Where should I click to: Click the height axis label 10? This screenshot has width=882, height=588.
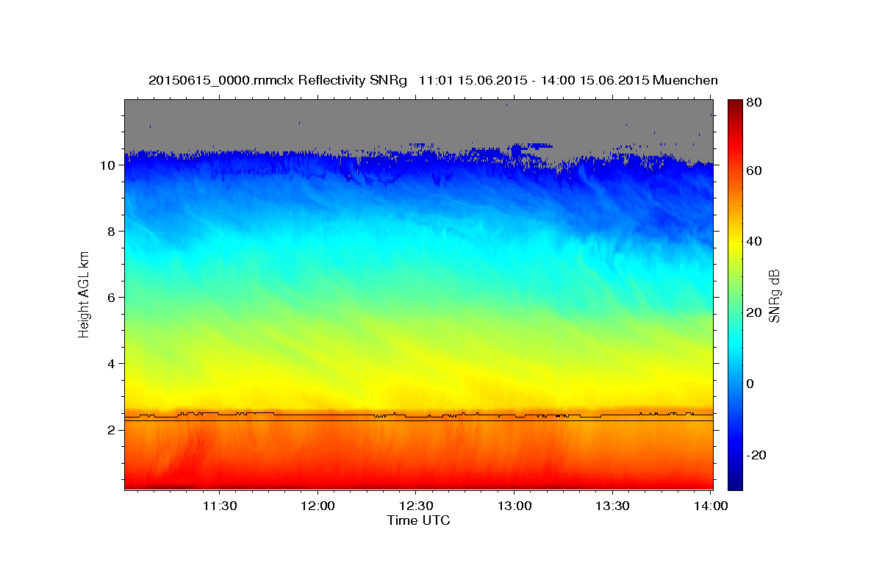108,165
